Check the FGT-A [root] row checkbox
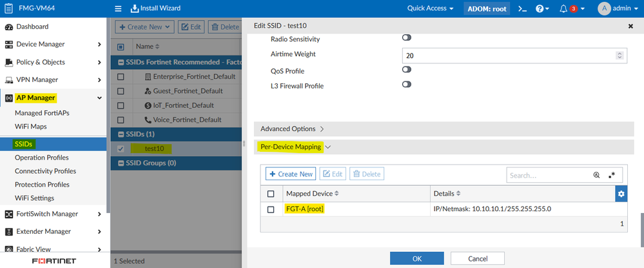 (271, 209)
